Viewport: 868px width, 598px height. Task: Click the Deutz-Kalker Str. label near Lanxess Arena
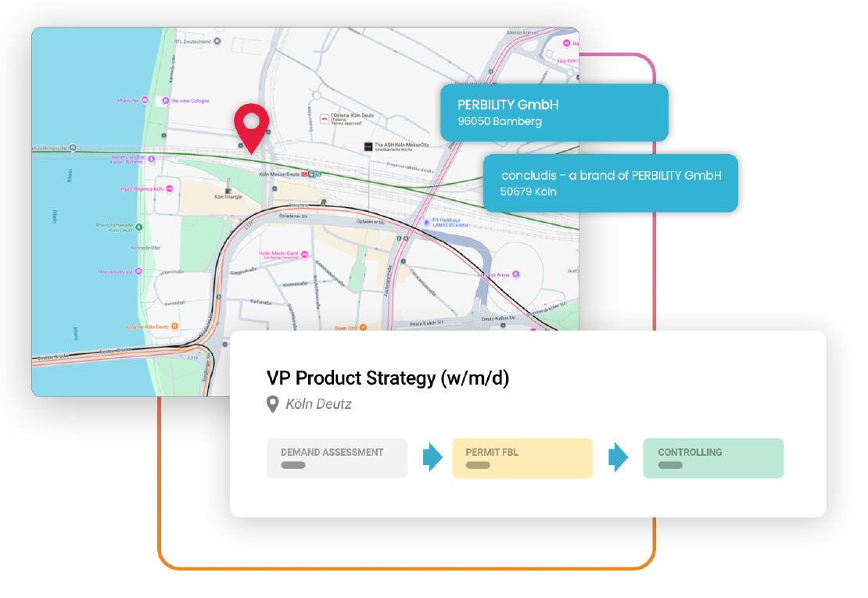pos(499,319)
